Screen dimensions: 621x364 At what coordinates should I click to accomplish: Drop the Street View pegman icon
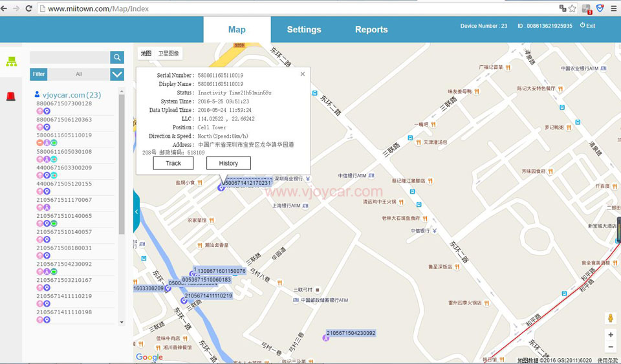pyautogui.click(x=610, y=318)
